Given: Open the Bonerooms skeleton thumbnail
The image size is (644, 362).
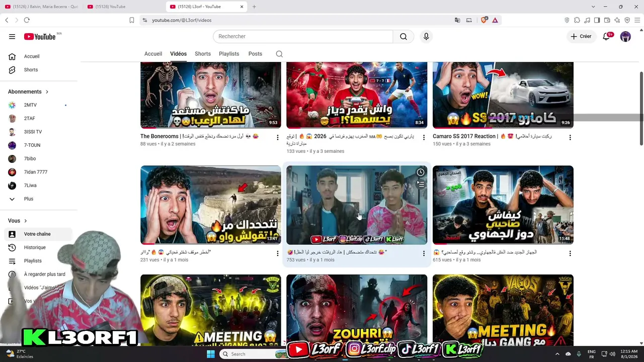Looking at the screenshot, I should [x=211, y=95].
